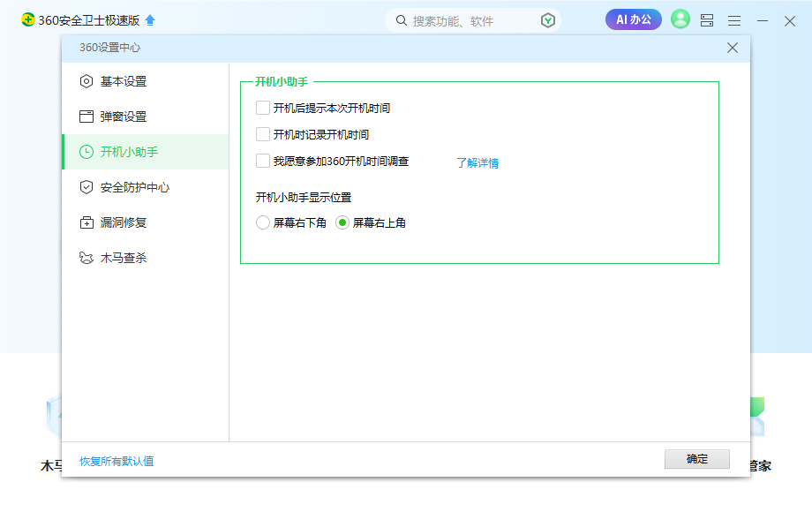
Task: Close the 360设置中心 dialog
Action: pos(732,48)
